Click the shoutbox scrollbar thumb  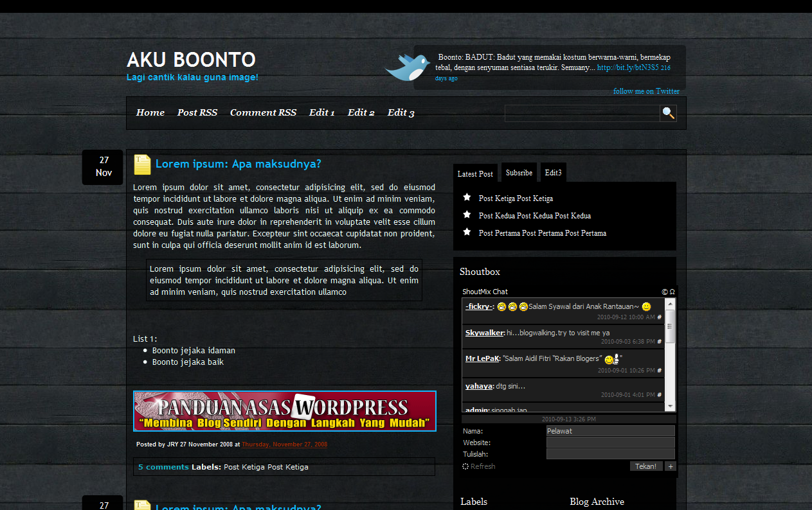coord(670,326)
